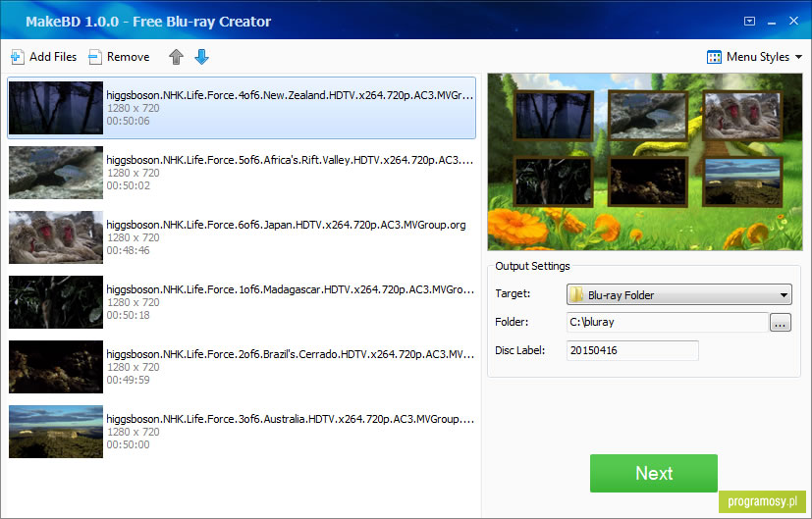This screenshot has width=812, height=519.
Task: Click the duration 00:50:02
Action: pos(128,185)
